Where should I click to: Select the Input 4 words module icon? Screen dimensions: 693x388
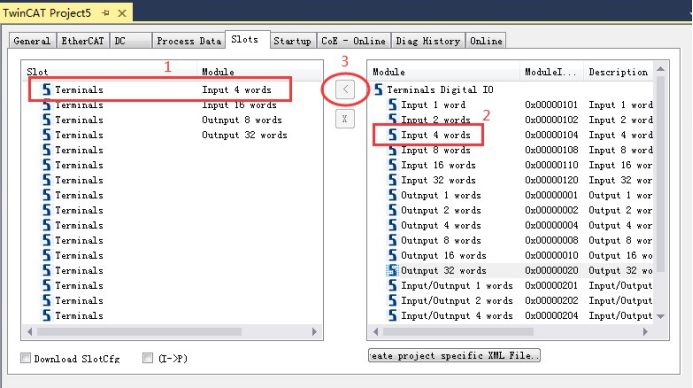click(392, 135)
